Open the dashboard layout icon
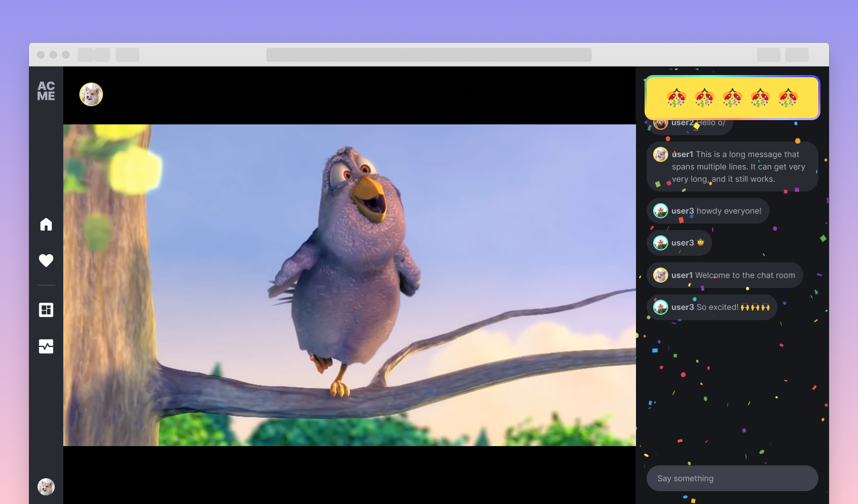 point(46,310)
